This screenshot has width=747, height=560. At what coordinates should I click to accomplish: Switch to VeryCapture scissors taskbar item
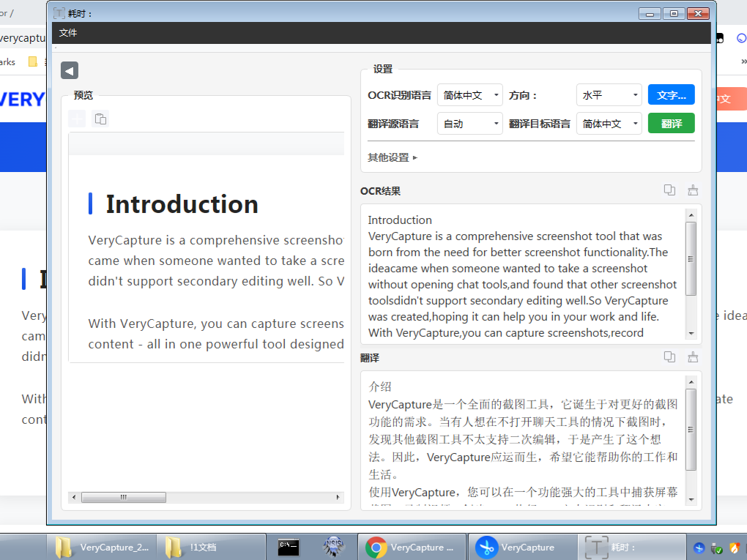523,547
